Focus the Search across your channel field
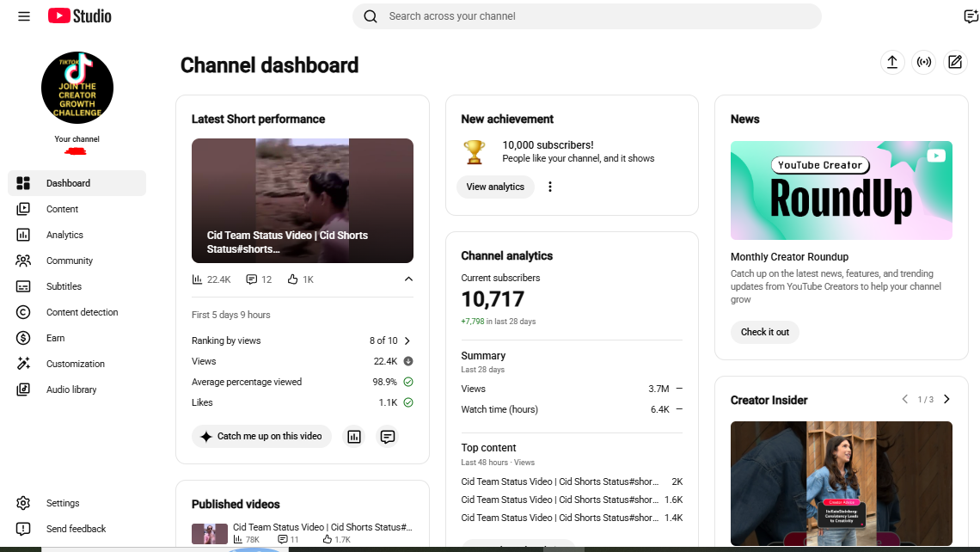This screenshot has width=980, height=552. pos(587,16)
